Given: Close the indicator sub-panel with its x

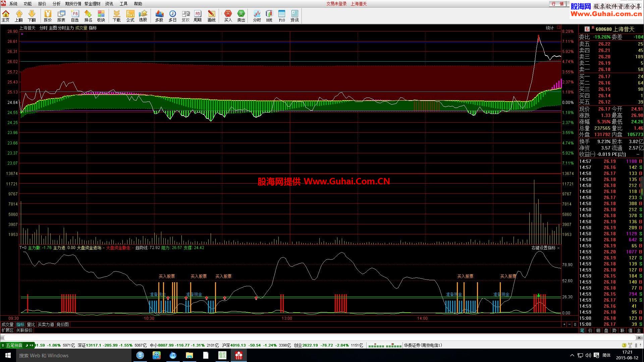Looking at the screenshot, I should [558, 248].
